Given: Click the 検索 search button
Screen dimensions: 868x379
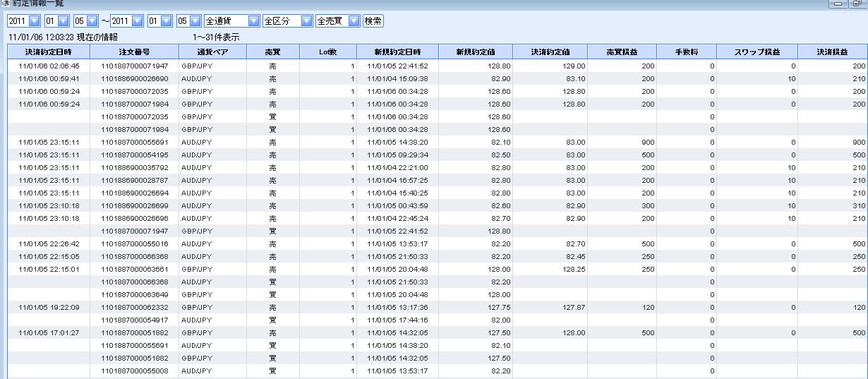Looking at the screenshot, I should (373, 21).
